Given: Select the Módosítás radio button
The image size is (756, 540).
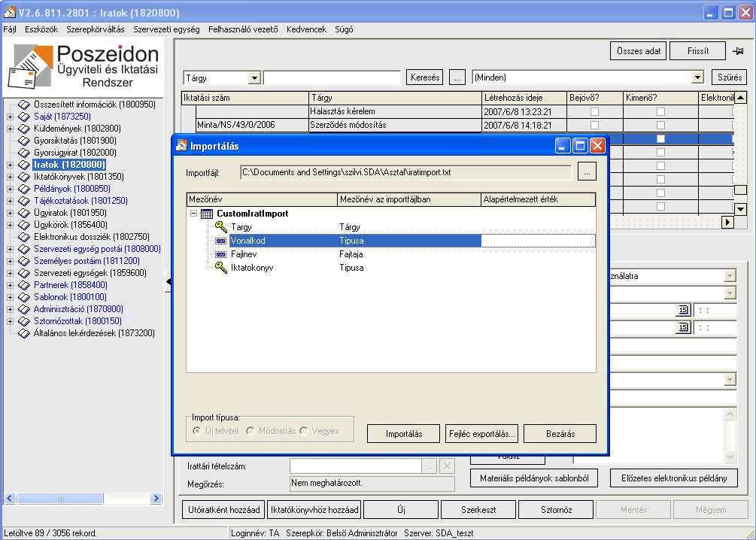Looking at the screenshot, I should tap(250, 430).
